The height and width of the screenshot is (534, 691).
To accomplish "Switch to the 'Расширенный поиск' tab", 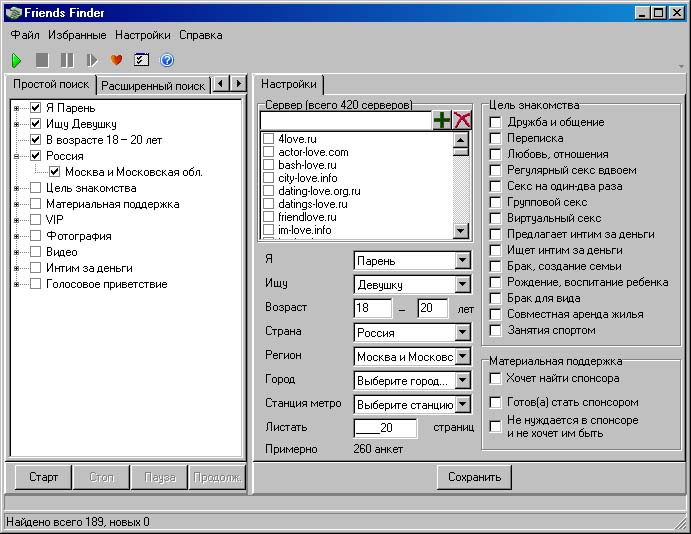I will 153,86.
